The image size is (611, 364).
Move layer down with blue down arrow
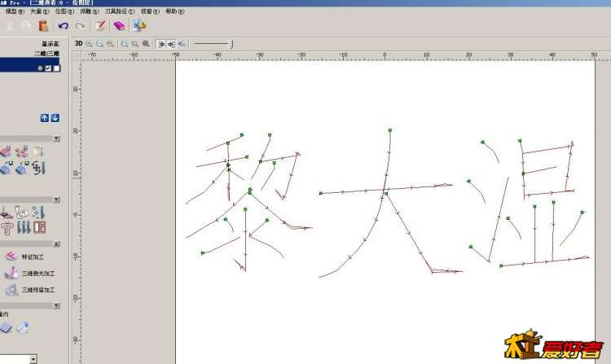coord(55,118)
